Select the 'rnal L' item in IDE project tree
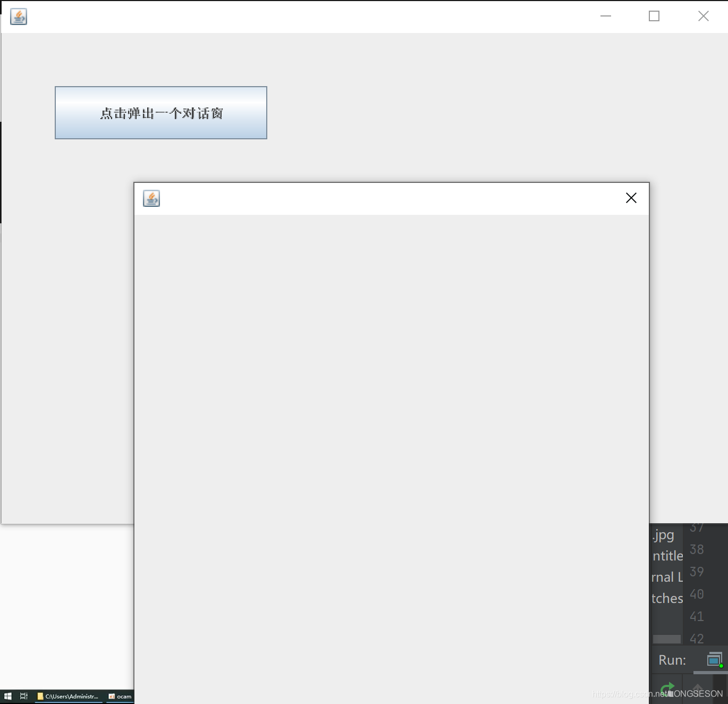 point(667,577)
